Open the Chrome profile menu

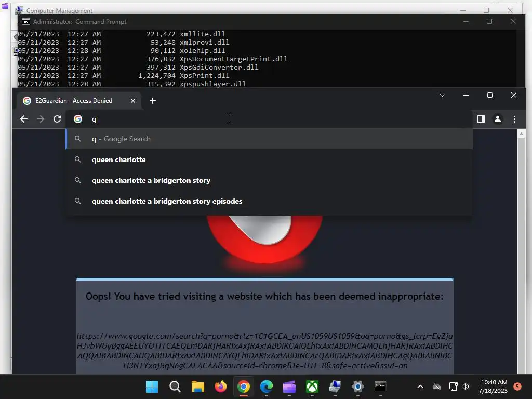497,119
